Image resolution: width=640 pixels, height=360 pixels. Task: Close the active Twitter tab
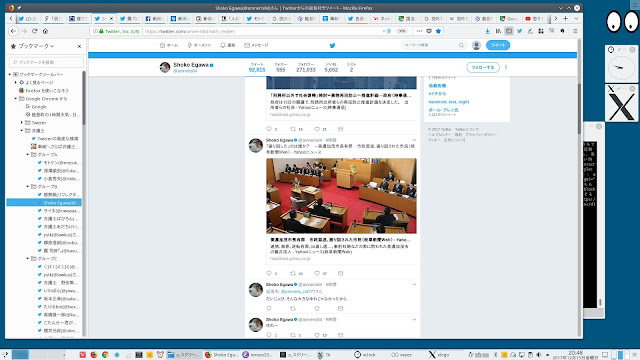click(111, 19)
